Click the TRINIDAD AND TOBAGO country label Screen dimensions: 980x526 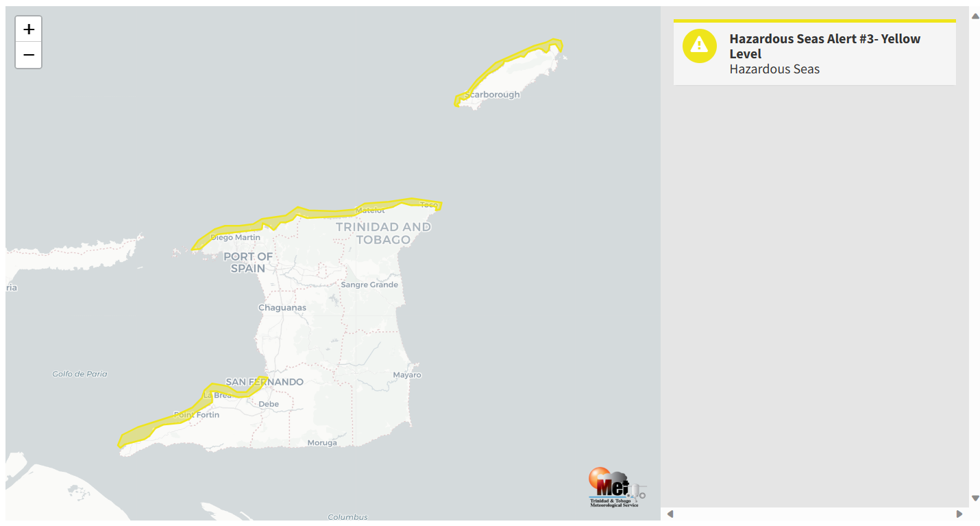[383, 233]
